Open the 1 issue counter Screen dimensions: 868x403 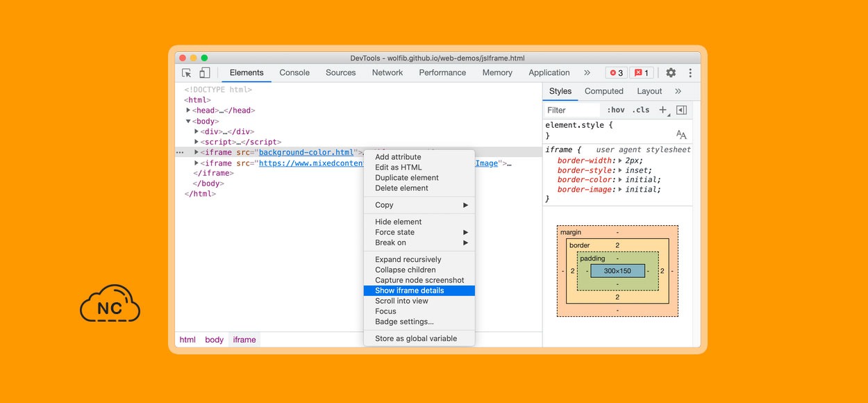click(x=642, y=73)
